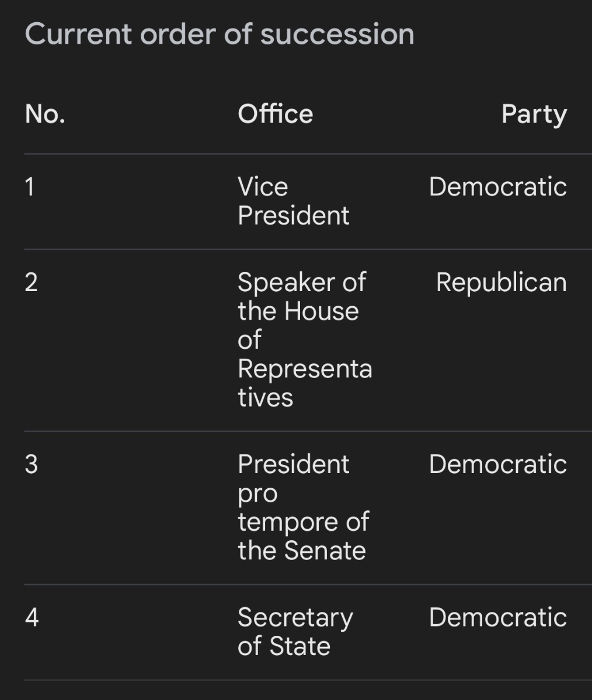The height and width of the screenshot is (700, 592).
Task: Click the divider line beneath the Secretary of State row
Action: 308,680
